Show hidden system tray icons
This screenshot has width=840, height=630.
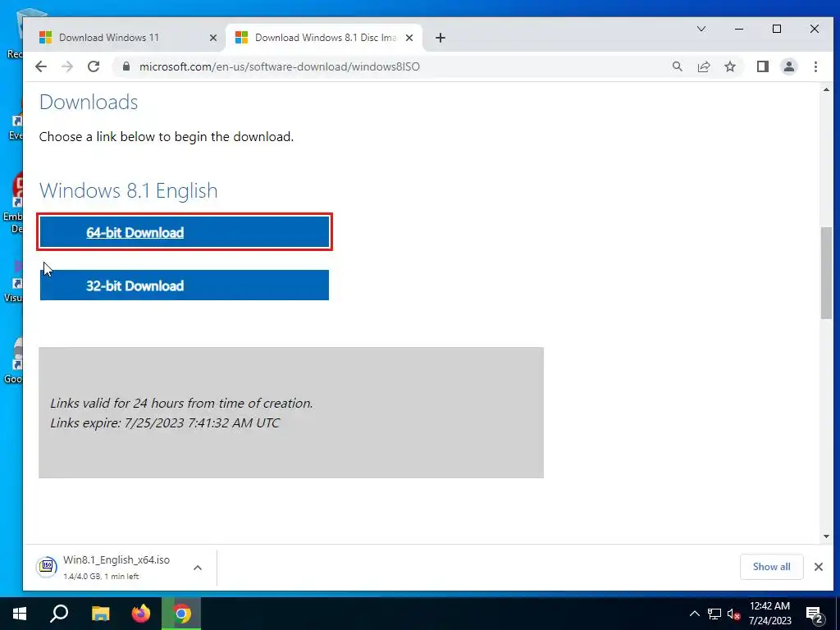694,614
